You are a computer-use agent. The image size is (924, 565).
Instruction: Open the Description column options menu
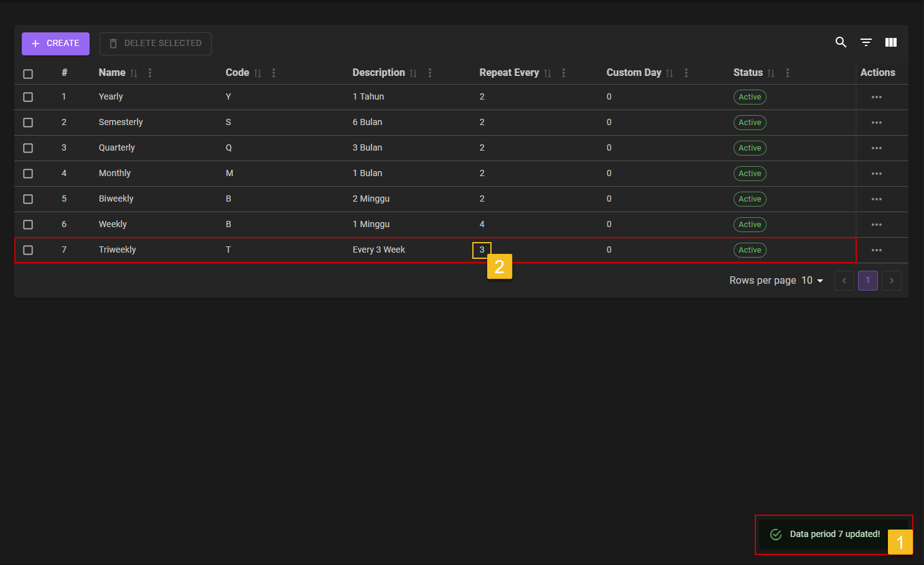click(x=430, y=73)
